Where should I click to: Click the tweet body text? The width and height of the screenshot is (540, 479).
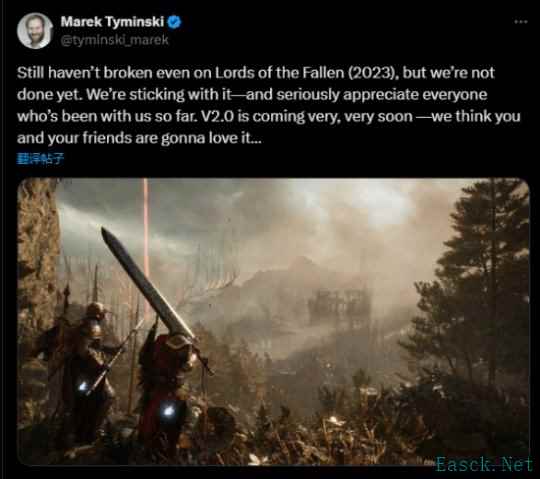point(269,105)
